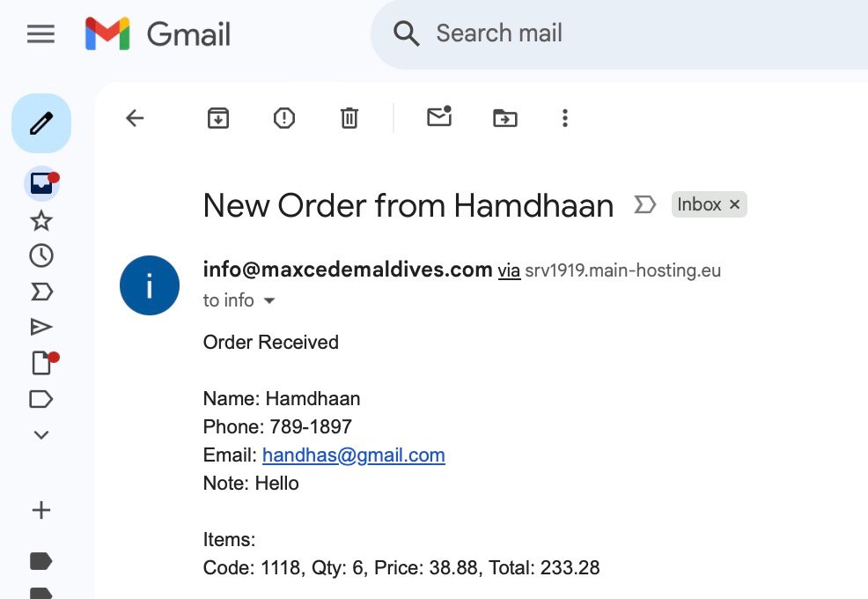Create a new label with plus icon

(41, 510)
